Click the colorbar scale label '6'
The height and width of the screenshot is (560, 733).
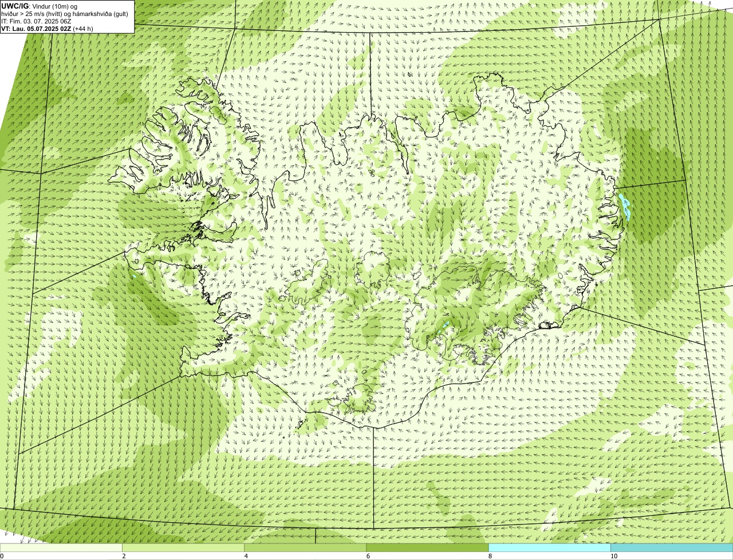click(x=368, y=556)
